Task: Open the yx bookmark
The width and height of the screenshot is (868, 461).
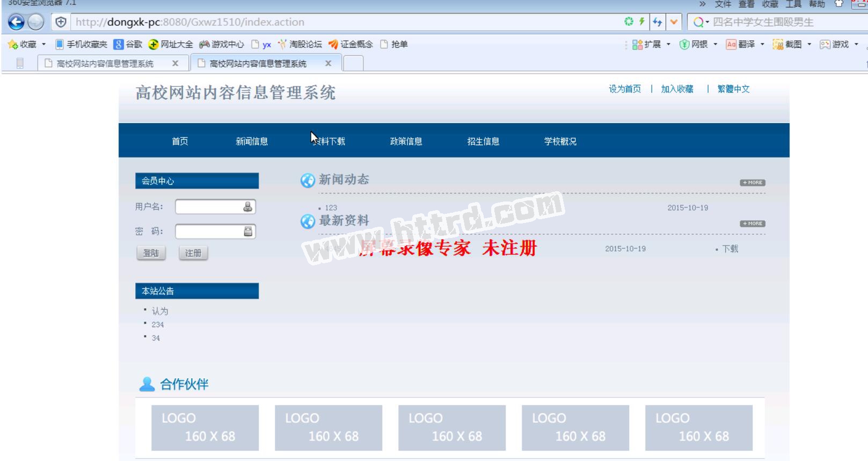Action: [x=261, y=44]
